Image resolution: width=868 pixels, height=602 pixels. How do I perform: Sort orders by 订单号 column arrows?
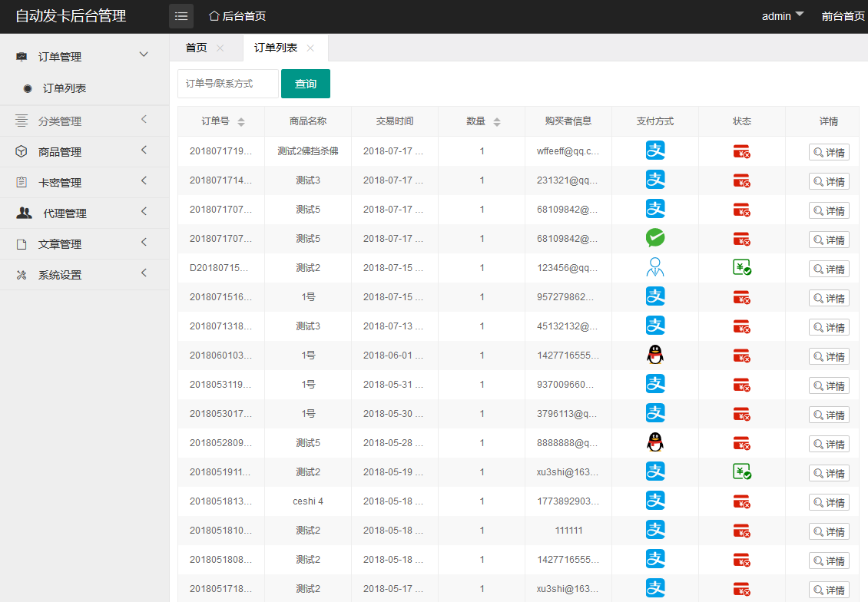coord(241,121)
